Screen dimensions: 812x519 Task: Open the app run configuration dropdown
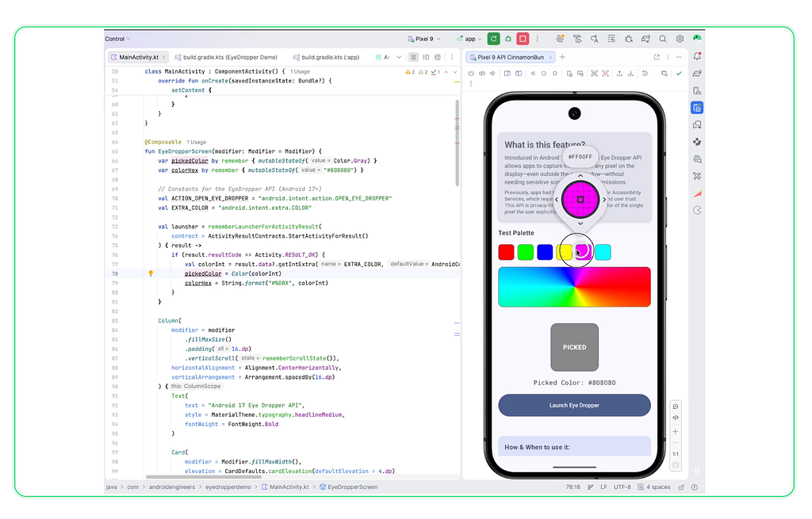coord(469,39)
